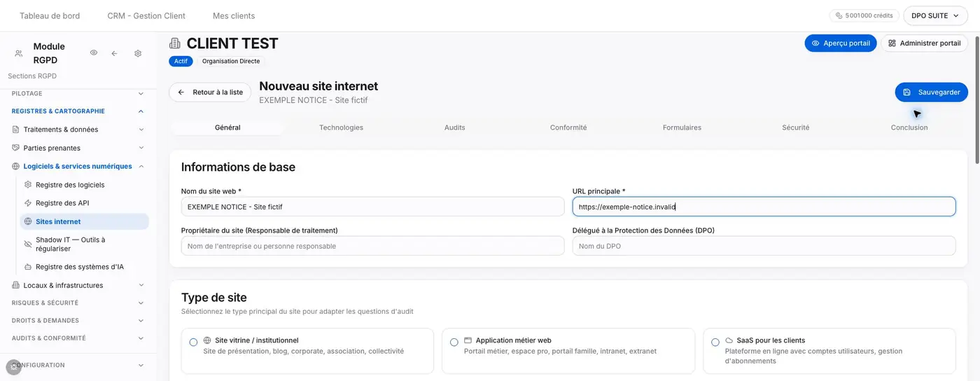Click the Propriétaire du site field
Viewport: 980px width, 381px height.
click(x=372, y=246)
